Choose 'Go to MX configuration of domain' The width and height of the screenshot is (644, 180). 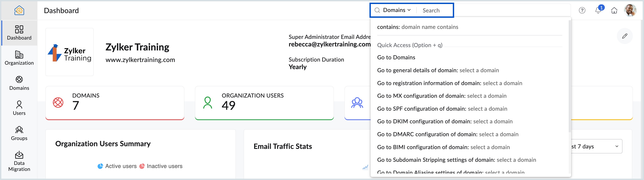(x=441, y=96)
